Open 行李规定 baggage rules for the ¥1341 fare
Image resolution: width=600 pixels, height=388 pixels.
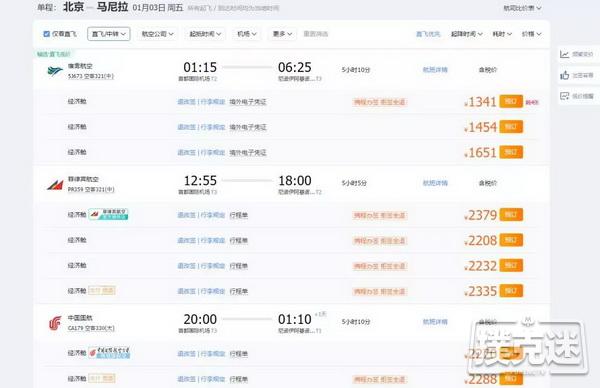(213, 102)
